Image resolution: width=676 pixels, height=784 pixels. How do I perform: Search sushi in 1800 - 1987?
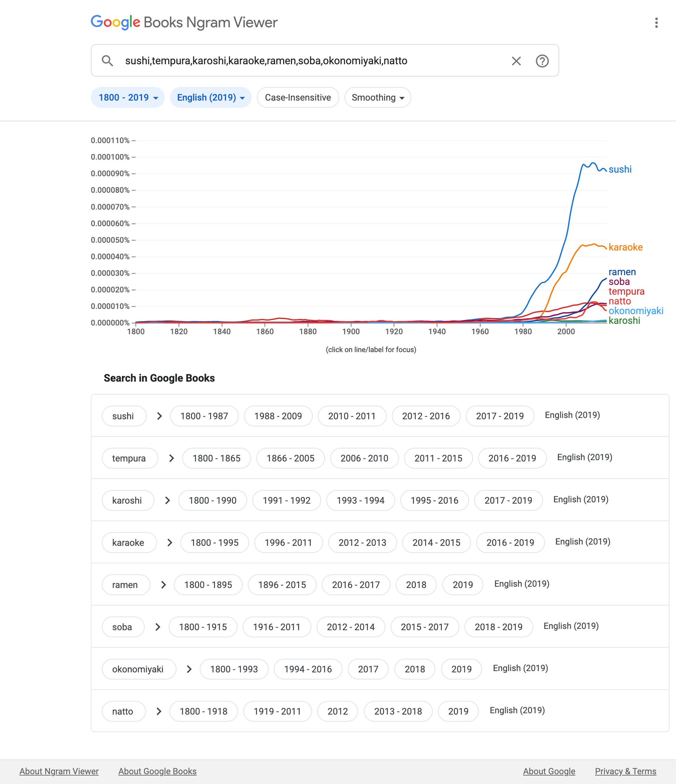point(204,416)
